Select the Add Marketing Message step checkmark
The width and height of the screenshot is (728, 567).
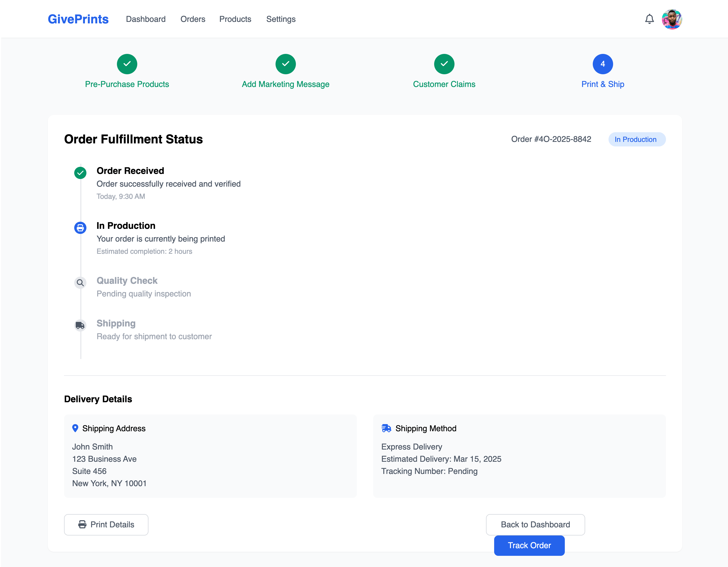click(x=286, y=64)
